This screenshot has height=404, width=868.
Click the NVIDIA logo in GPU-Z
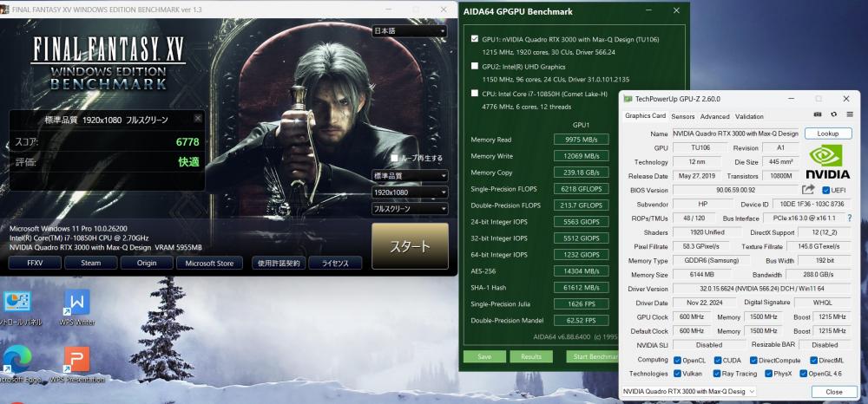pyautogui.click(x=827, y=162)
